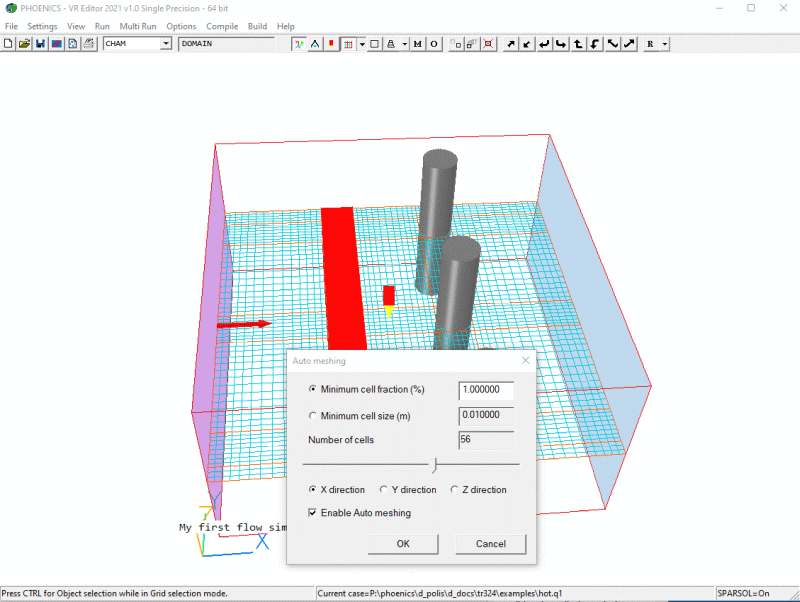Viewport: 800px width, 602px height.
Task: Save the case using the floppy disk icon
Action: 40,44
